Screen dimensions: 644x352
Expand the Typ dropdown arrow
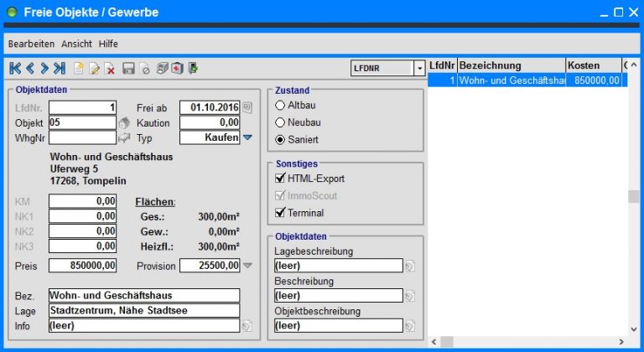[x=247, y=138]
